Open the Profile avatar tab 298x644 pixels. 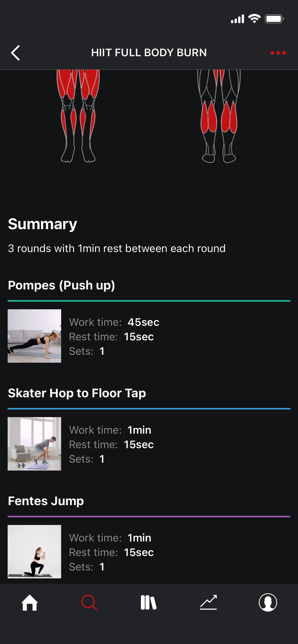click(x=268, y=603)
